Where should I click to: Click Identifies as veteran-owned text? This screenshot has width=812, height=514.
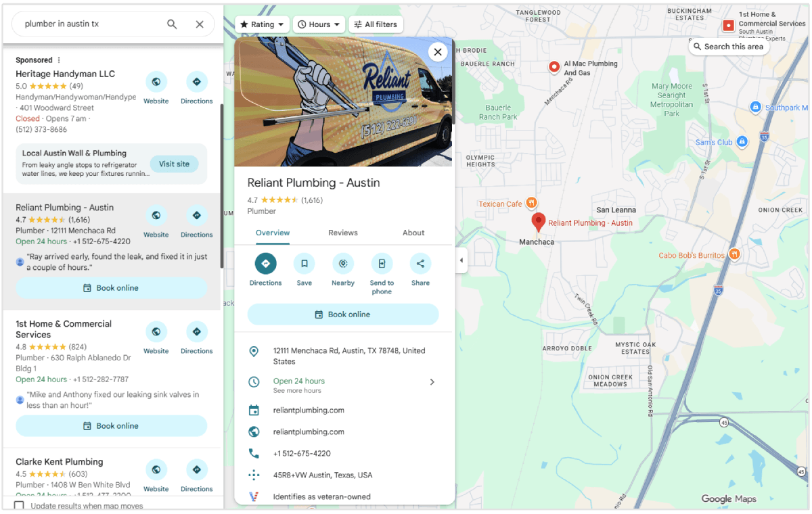[322, 496]
